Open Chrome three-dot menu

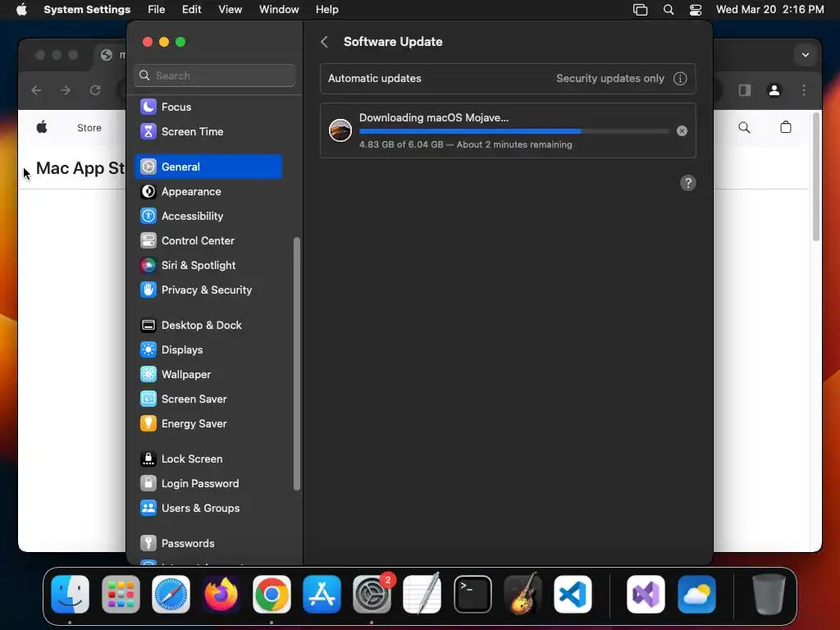(x=804, y=90)
